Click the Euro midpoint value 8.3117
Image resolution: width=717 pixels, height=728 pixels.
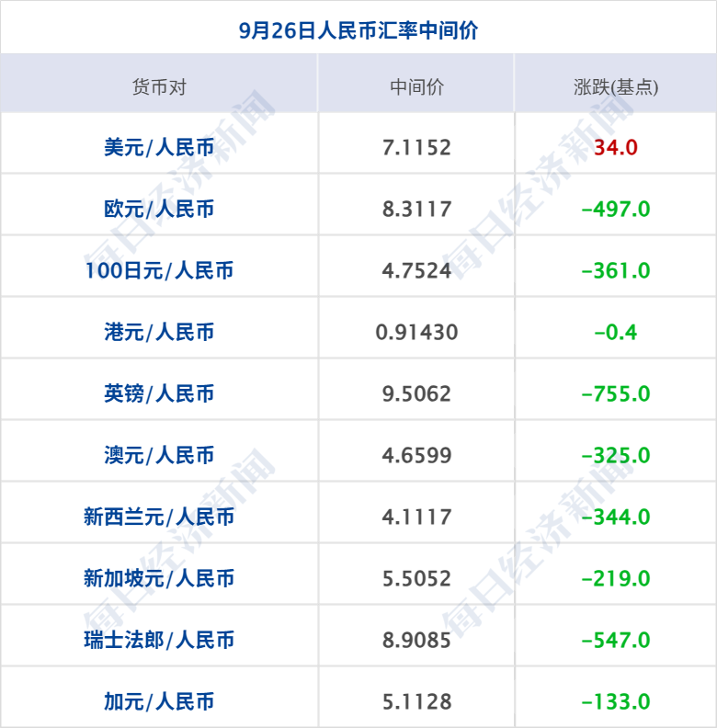[x=416, y=209]
